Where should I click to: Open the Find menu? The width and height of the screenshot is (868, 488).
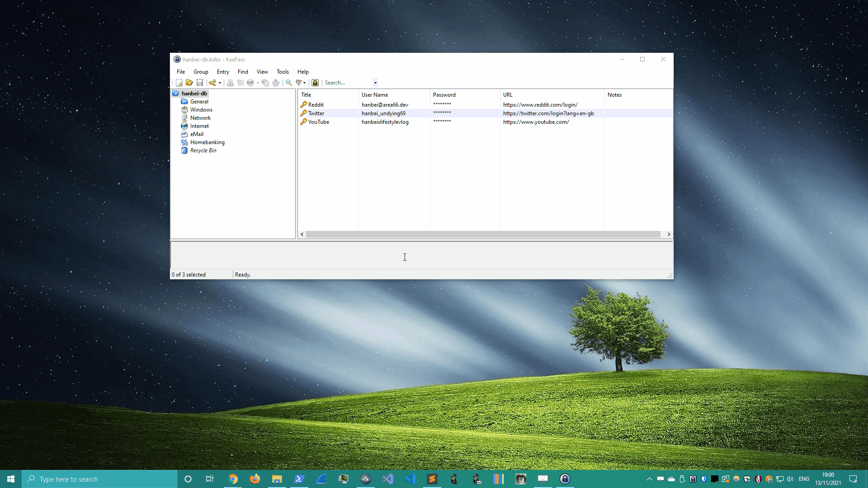point(243,72)
